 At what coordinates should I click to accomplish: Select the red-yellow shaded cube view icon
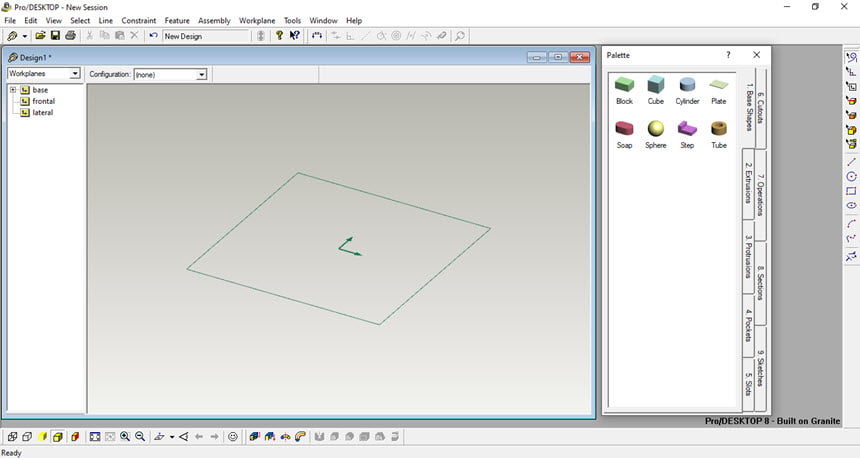(x=75, y=437)
